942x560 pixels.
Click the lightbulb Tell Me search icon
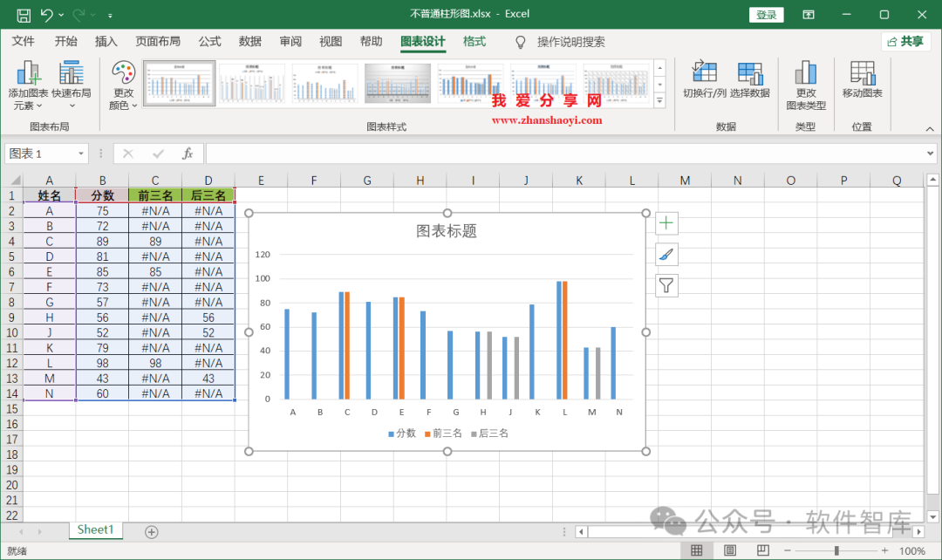(x=520, y=42)
